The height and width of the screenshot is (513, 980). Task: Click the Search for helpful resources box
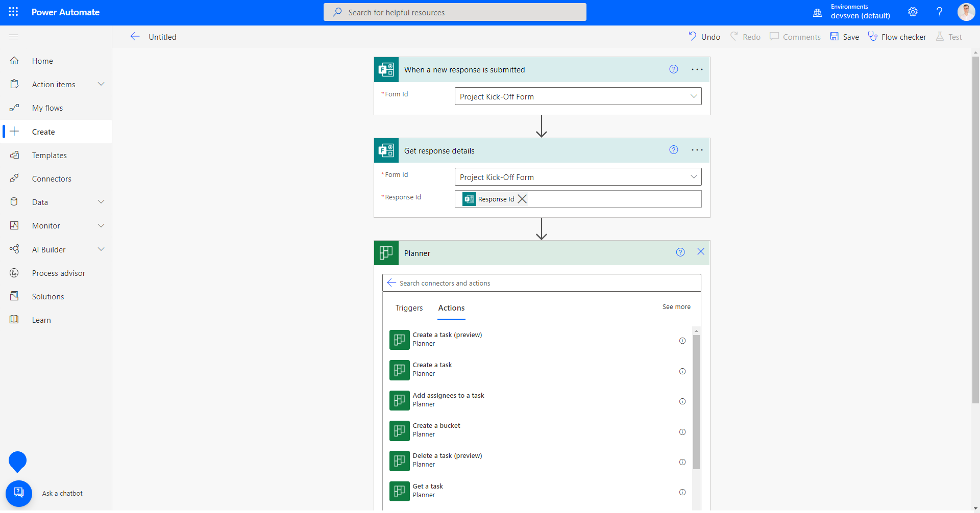click(455, 12)
